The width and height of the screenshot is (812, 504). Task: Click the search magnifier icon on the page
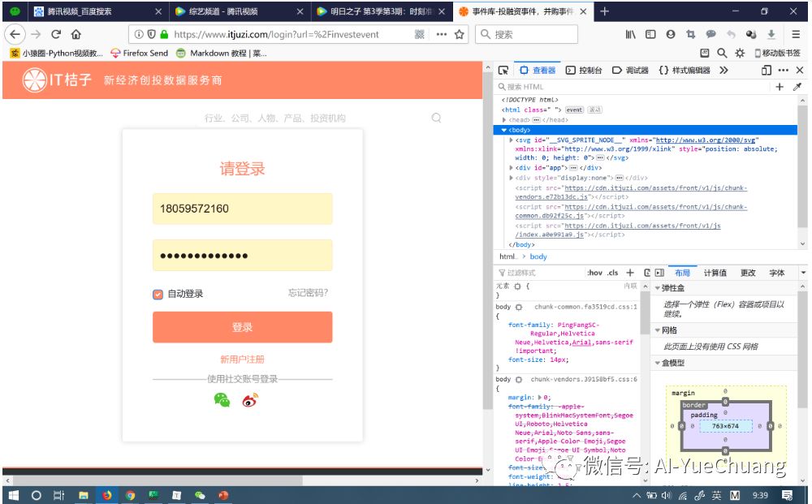point(436,118)
